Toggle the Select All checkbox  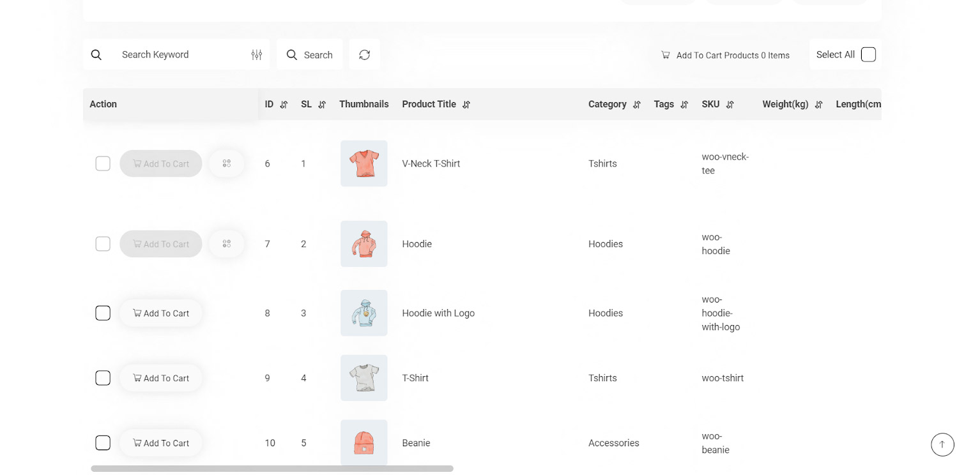tap(868, 55)
